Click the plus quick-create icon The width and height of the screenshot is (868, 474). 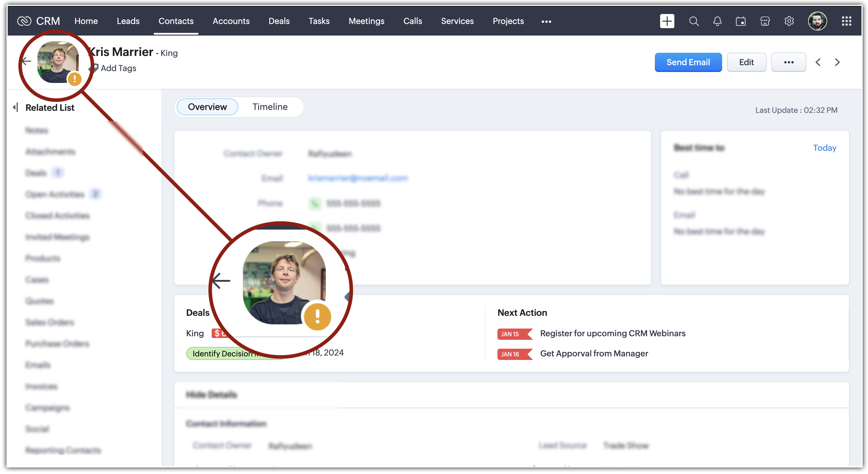667,21
